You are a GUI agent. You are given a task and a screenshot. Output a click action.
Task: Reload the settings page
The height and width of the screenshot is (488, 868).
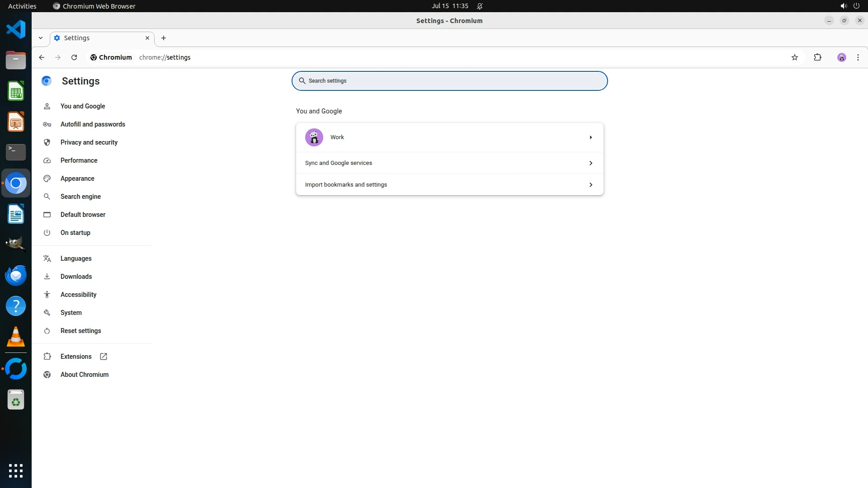click(74, 57)
